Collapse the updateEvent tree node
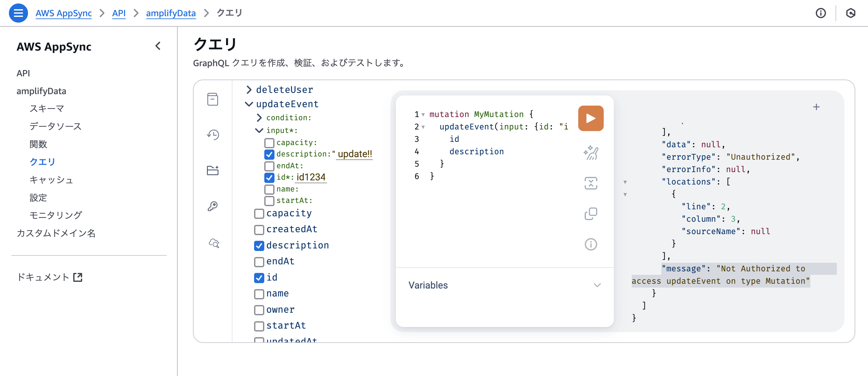Viewport: 868px width, 376px height. point(249,104)
